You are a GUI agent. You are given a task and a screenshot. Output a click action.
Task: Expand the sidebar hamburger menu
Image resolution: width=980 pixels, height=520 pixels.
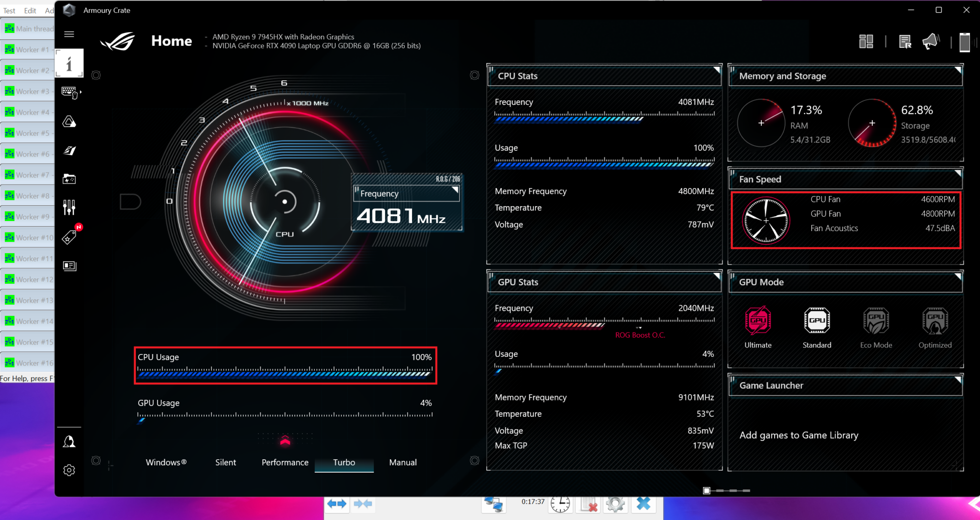pyautogui.click(x=69, y=34)
